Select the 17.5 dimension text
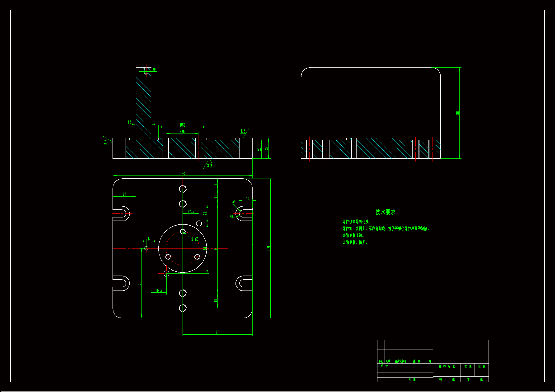555x392 pixels. 191,211
